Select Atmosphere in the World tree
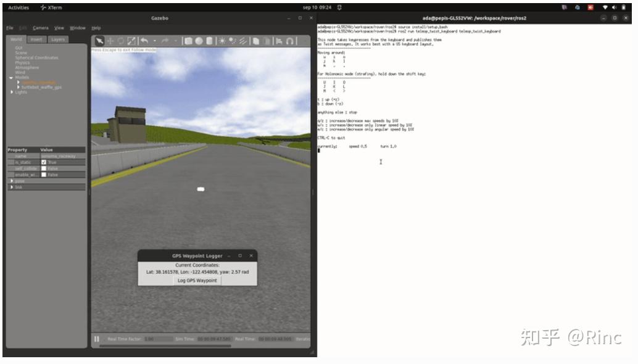 pyautogui.click(x=27, y=67)
